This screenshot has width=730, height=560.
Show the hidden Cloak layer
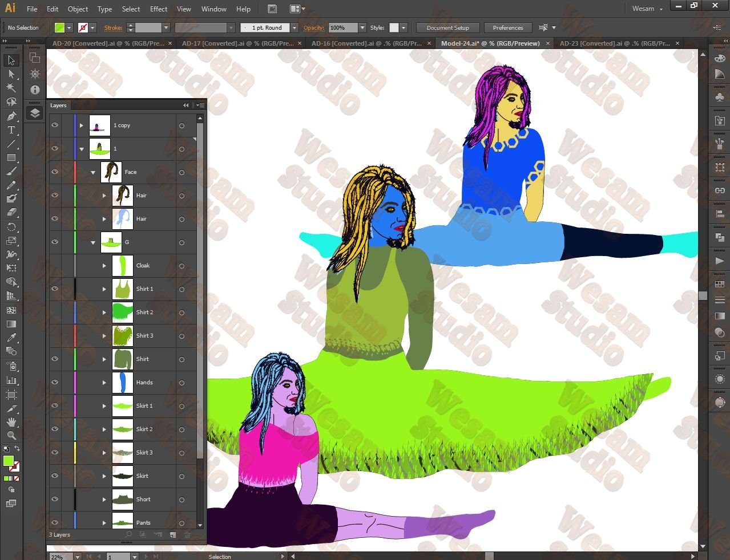55,265
